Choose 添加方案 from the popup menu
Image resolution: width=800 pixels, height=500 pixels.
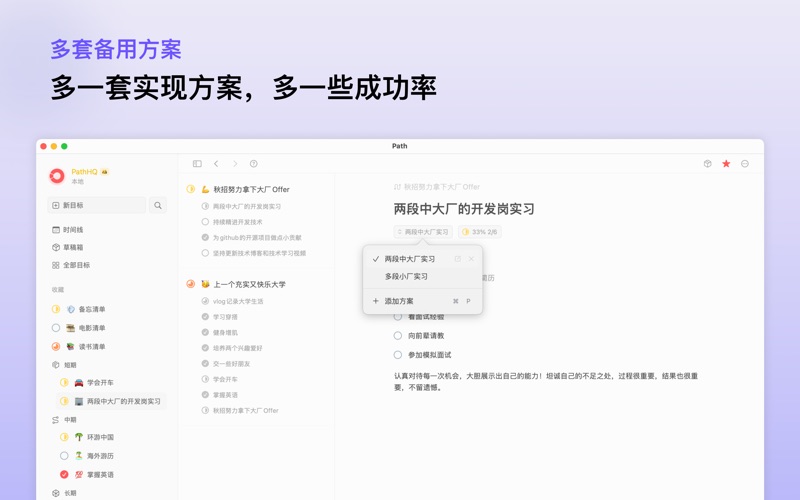398,301
